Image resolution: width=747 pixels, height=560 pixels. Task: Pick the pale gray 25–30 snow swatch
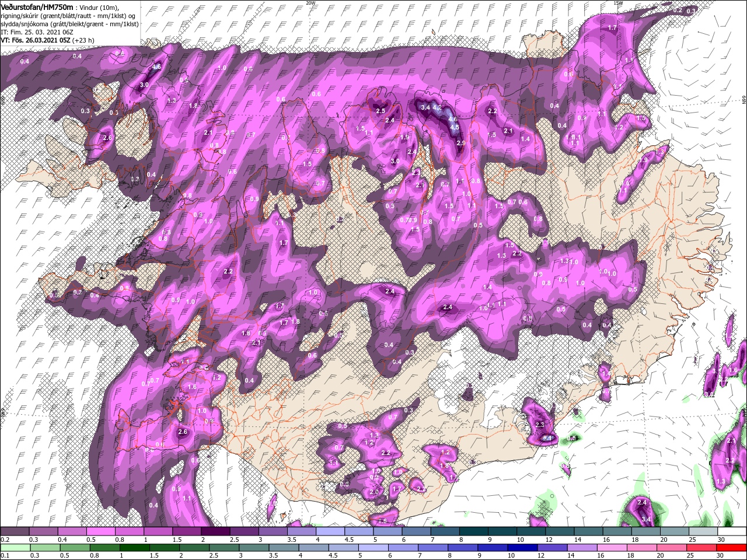[703, 531]
